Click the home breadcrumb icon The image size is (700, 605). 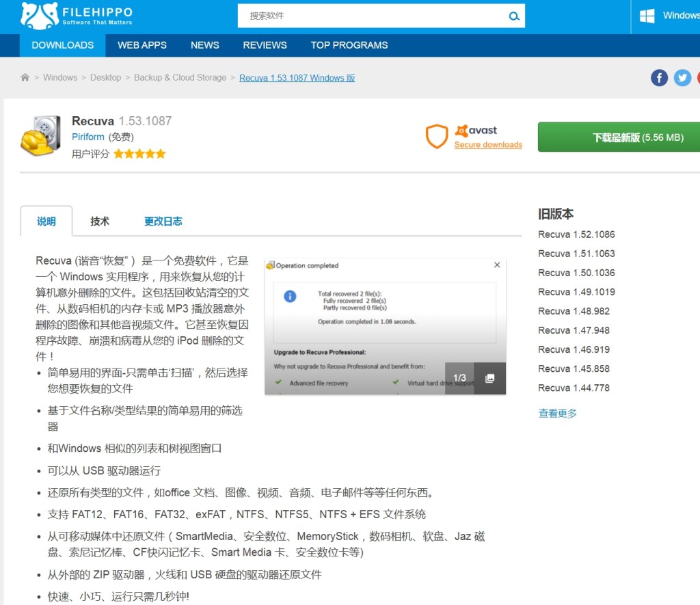25,78
